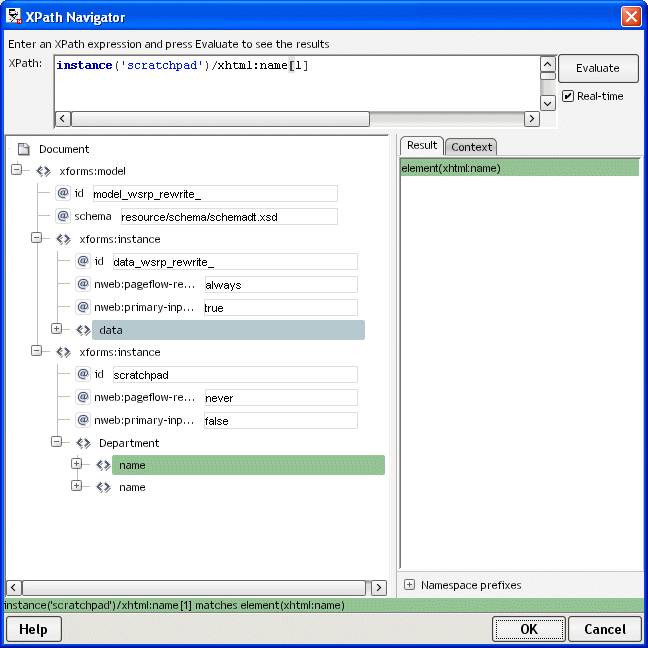Click the Help button
Image resolution: width=648 pixels, height=648 pixels.
coord(33,629)
